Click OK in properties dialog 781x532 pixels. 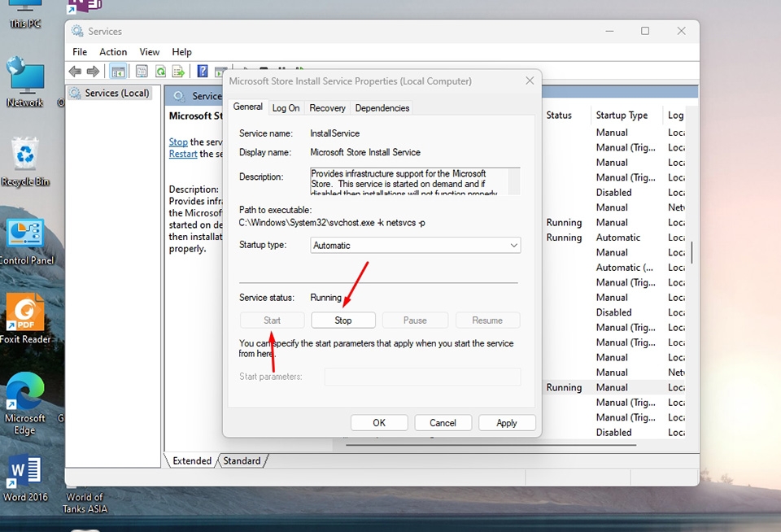pos(379,423)
